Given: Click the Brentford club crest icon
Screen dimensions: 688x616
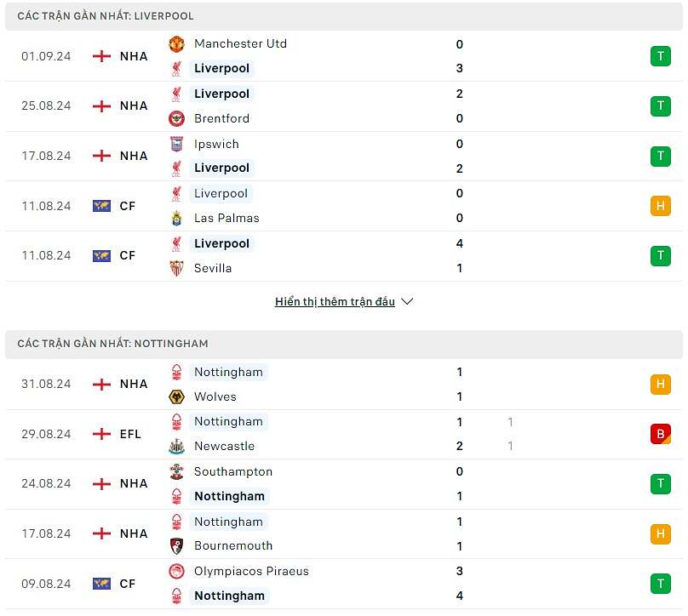Looking at the screenshot, I should pyautogui.click(x=176, y=118).
